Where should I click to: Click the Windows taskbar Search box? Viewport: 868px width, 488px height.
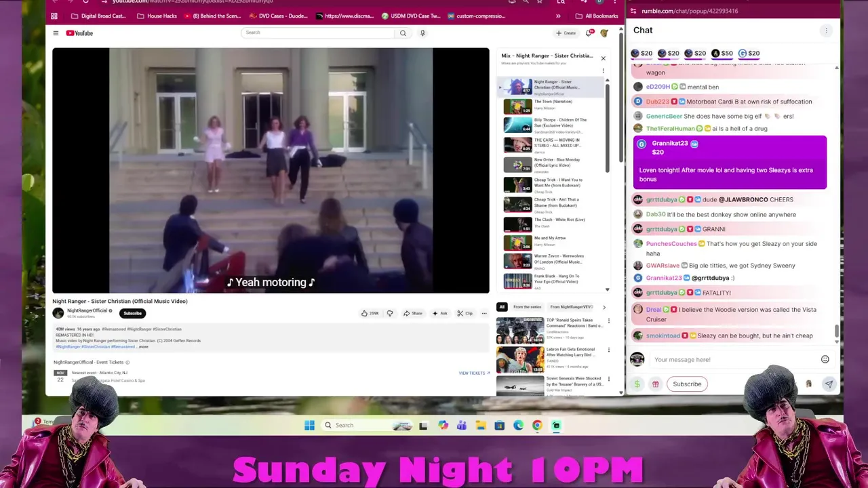pyautogui.click(x=367, y=425)
